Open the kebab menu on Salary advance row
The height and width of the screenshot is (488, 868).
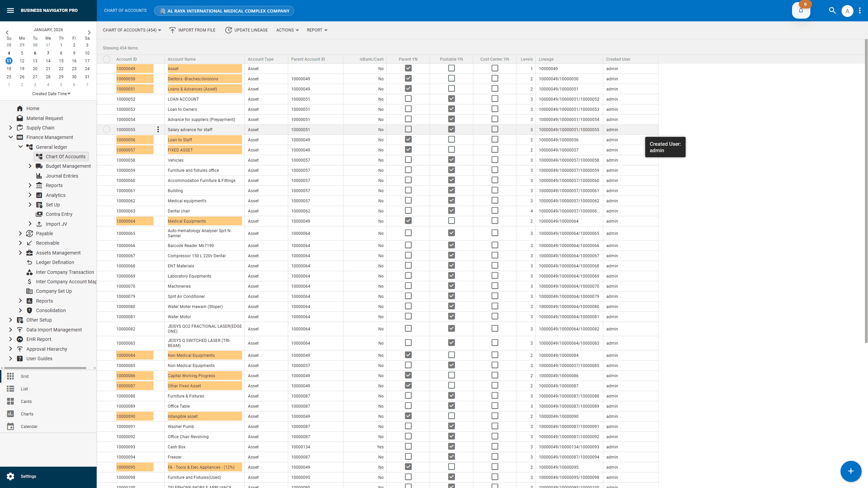click(158, 129)
